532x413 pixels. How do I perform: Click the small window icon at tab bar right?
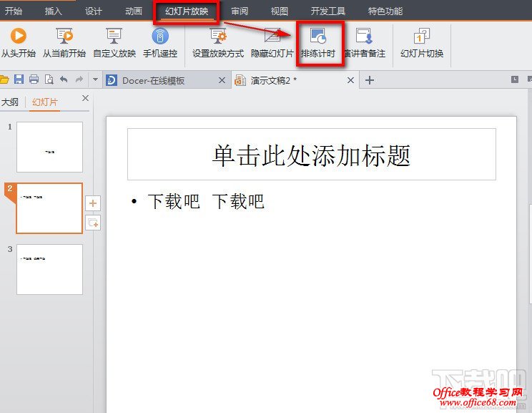(x=515, y=79)
